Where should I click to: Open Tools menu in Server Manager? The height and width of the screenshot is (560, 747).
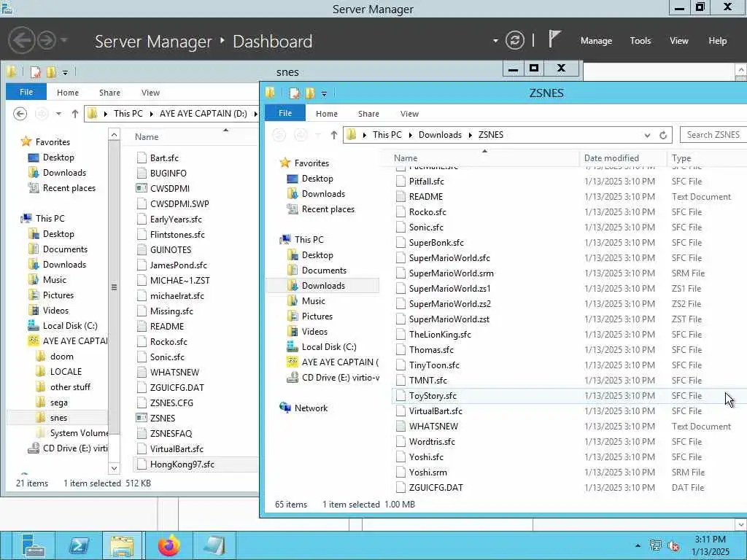(640, 41)
